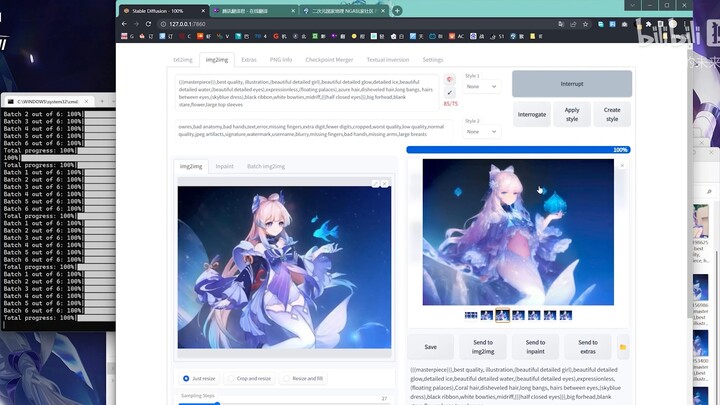Click Send to inpaint button
Viewport: 720px width, 405px height.
tap(535, 347)
